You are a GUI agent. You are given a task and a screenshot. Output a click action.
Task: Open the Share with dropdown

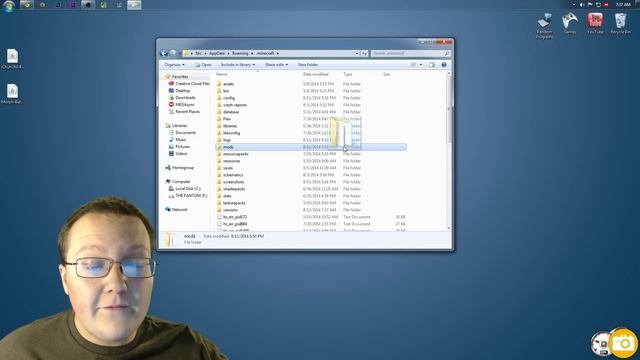[276, 64]
